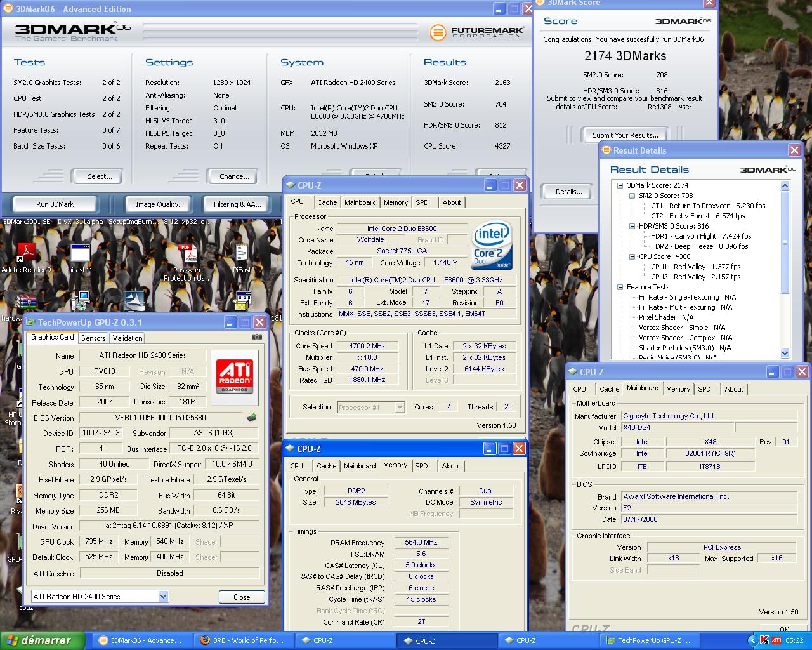Screen dimensions: 812x650
Task: Click the Image Quality... button
Action: (160, 204)
